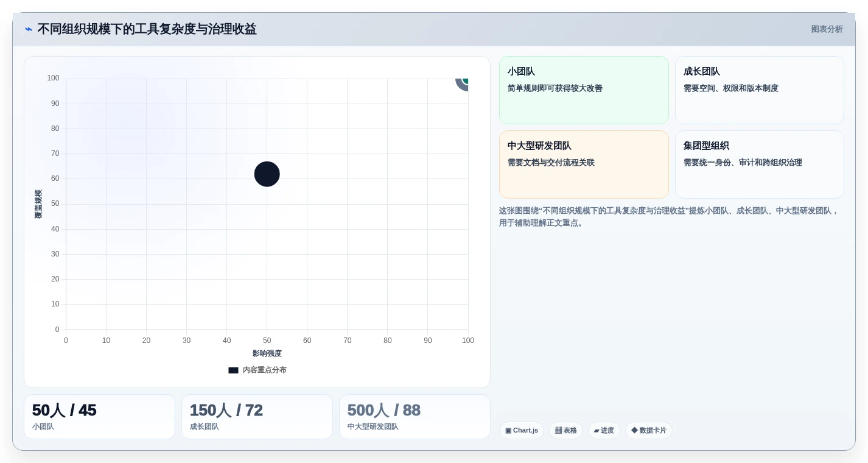Select the 成长团队 card
The height and width of the screenshot is (463, 868).
click(x=759, y=90)
